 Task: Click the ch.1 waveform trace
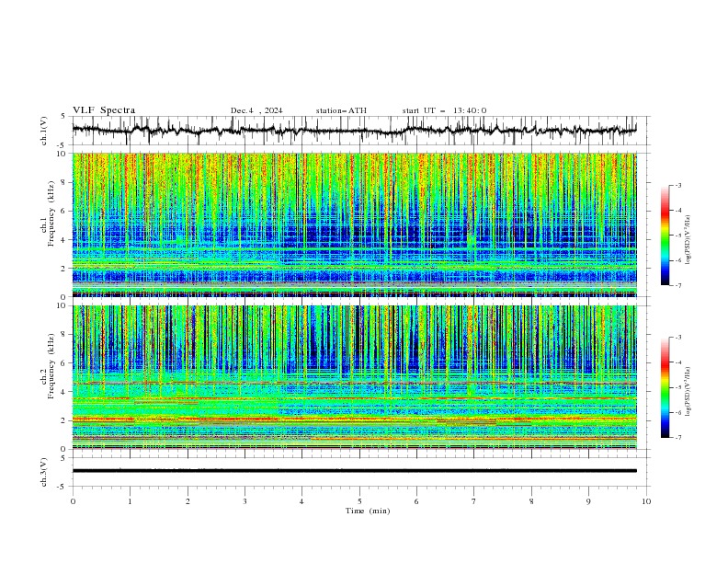(x=354, y=131)
